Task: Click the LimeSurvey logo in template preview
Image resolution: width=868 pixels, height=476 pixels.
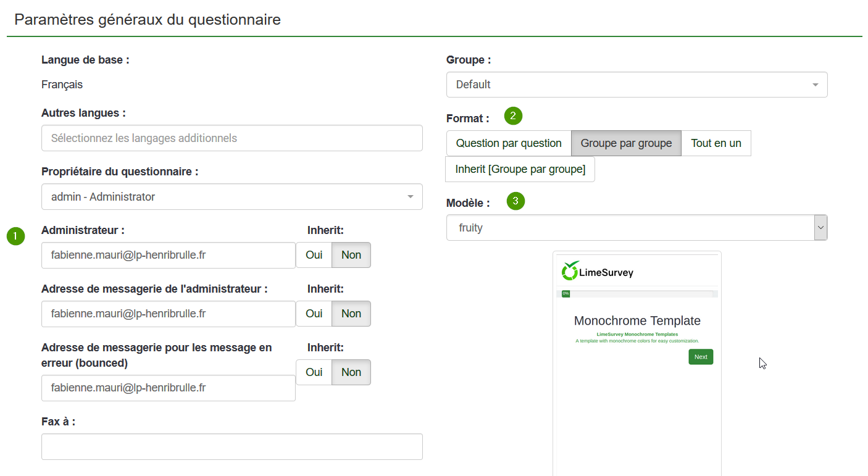Action: 598,271
